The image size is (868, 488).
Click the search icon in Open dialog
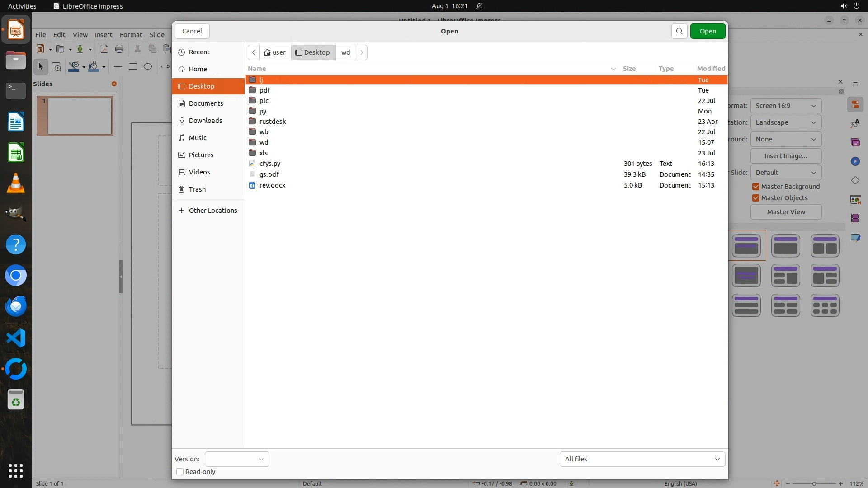pyautogui.click(x=679, y=31)
